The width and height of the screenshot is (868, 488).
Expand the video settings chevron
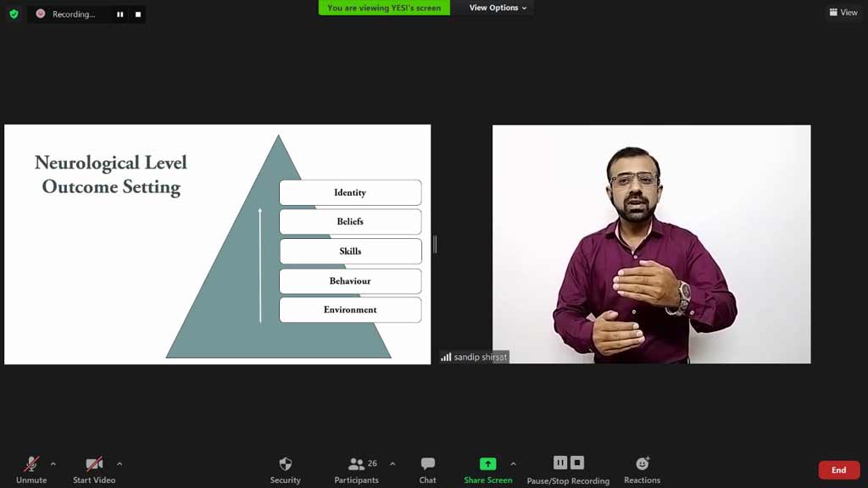click(119, 464)
